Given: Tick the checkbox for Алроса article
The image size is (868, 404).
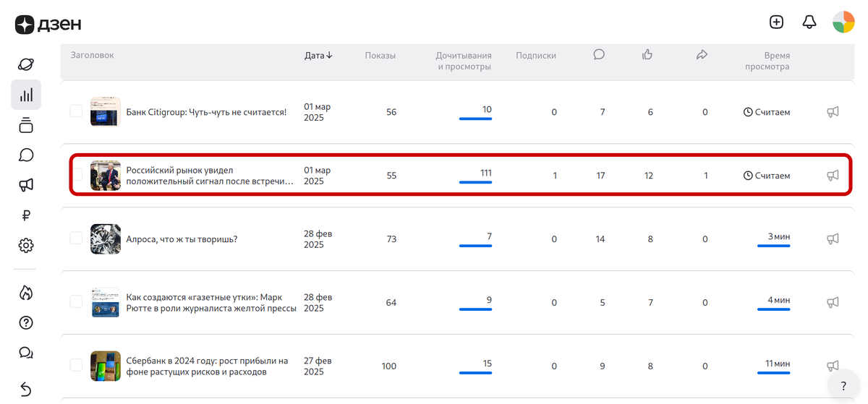Looking at the screenshot, I should click(x=76, y=238).
